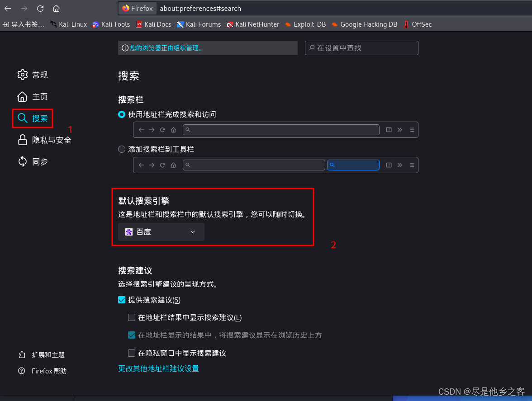Click the puzzle icon beside 扩展和主题
The image size is (532, 401).
click(x=22, y=354)
